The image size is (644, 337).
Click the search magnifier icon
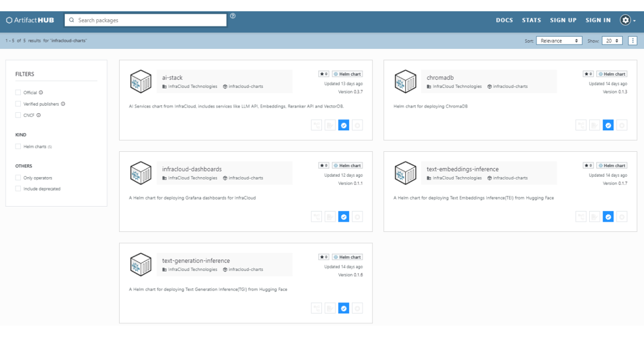(72, 20)
